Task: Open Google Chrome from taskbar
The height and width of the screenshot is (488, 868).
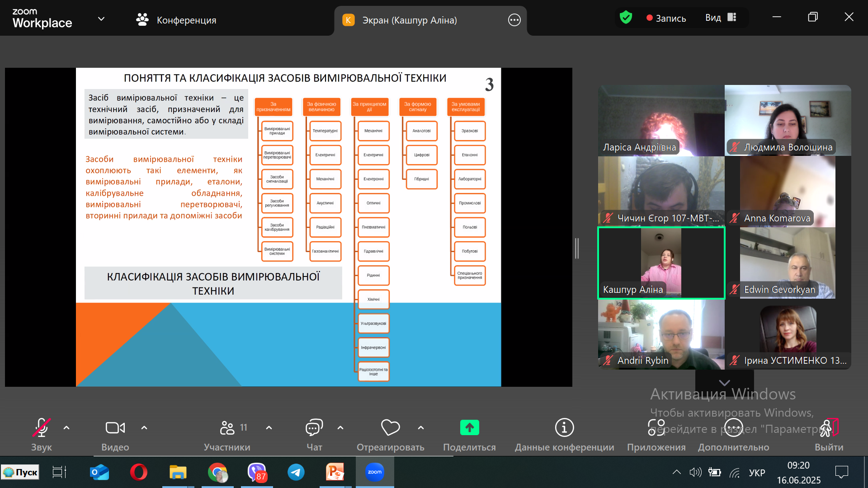Action: (217, 472)
